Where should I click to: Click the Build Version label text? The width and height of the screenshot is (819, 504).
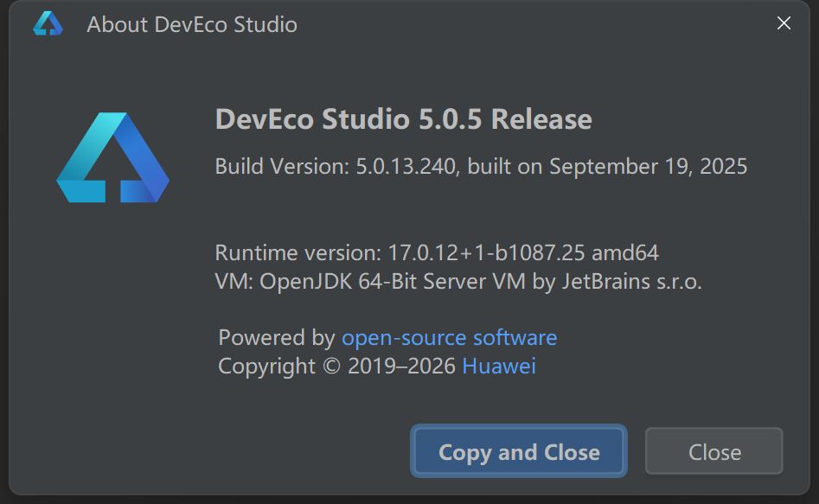pos(282,166)
